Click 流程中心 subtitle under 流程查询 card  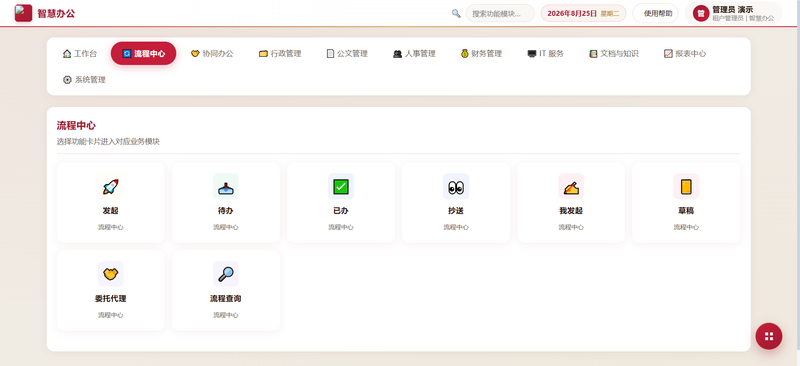pyautogui.click(x=226, y=315)
